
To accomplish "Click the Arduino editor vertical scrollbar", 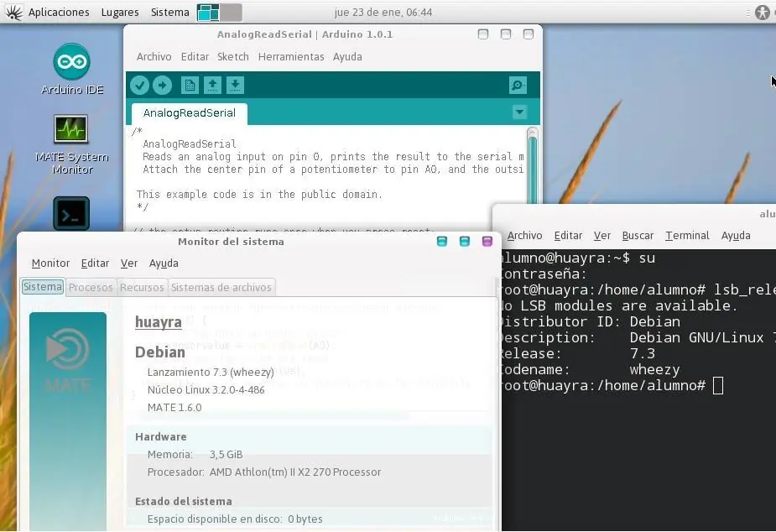I will point(533,166).
